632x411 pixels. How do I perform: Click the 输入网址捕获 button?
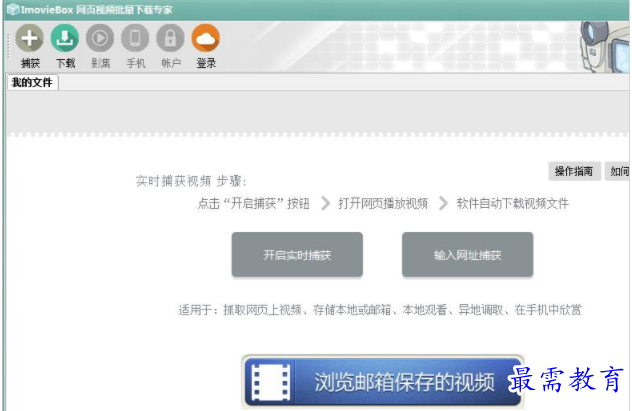tap(468, 255)
